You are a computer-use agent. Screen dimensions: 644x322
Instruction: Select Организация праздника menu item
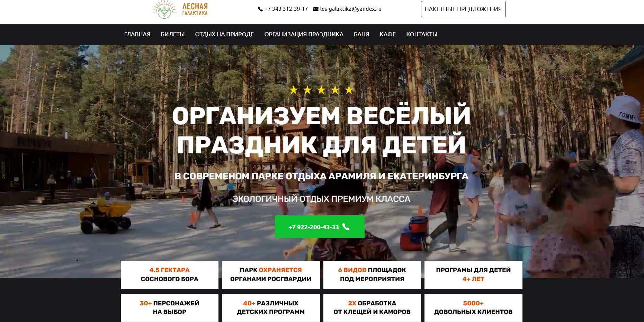tap(304, 34)
